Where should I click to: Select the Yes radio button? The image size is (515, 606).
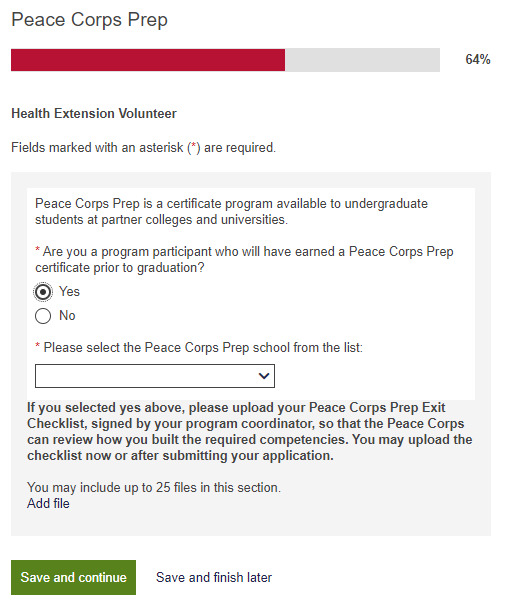point(43,292)
